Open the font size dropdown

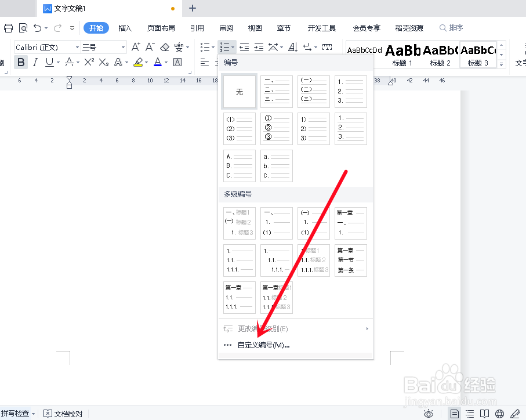click(122, 47)
